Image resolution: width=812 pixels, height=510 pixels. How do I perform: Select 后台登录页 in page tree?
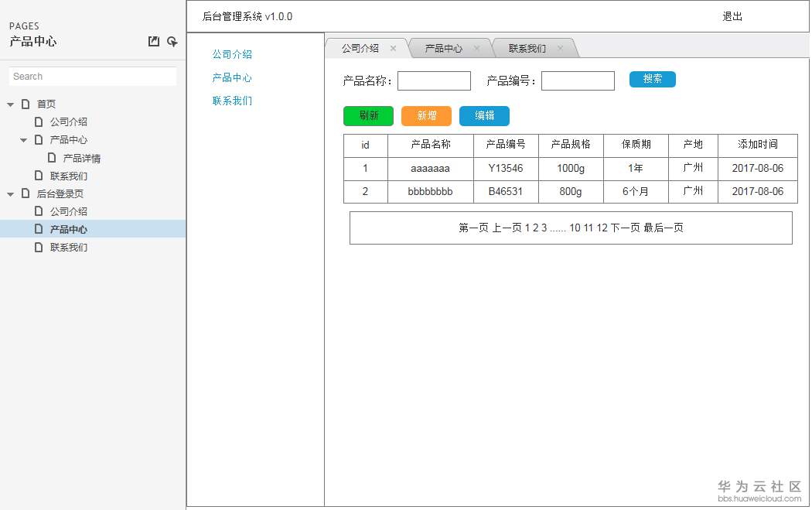[x=60, y=193]
